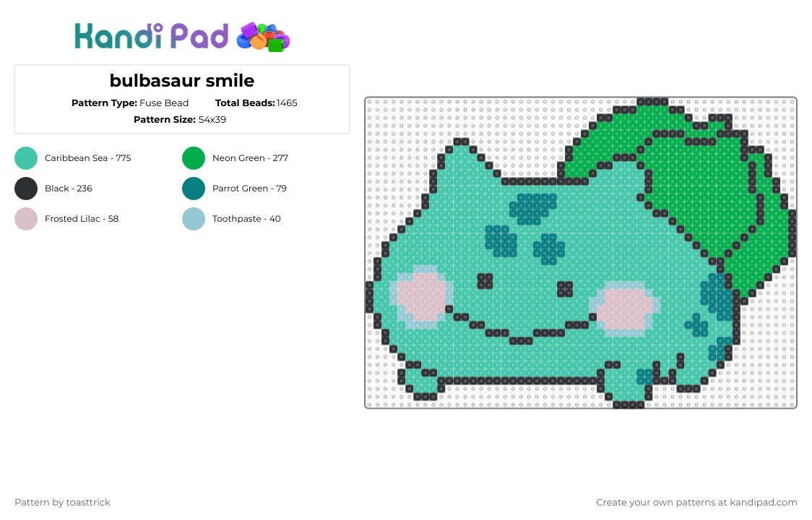Click the 'bulbasaur smile' pattern title

[x=182, y=81]
